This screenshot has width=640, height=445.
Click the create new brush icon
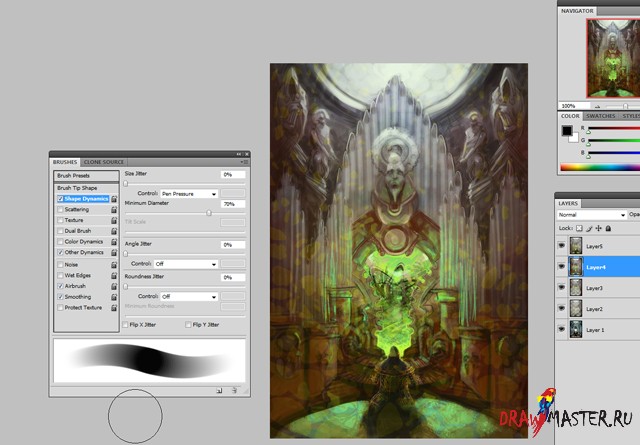pyautogui.click(x=219, y=391)
